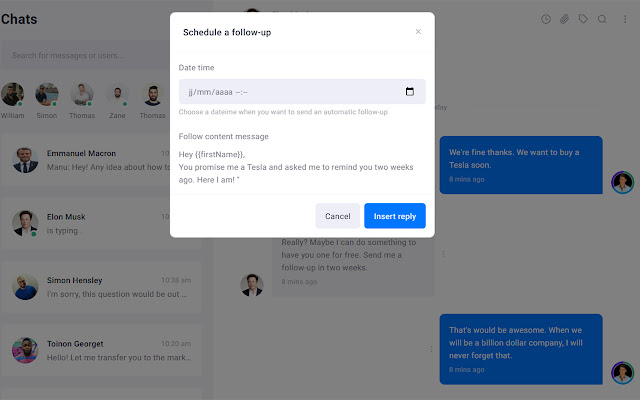Image resolution: width=640 pixels, height=400 pixels.
Task: Open the Toinon Georget conversation
Action: (x=100, y=350)
